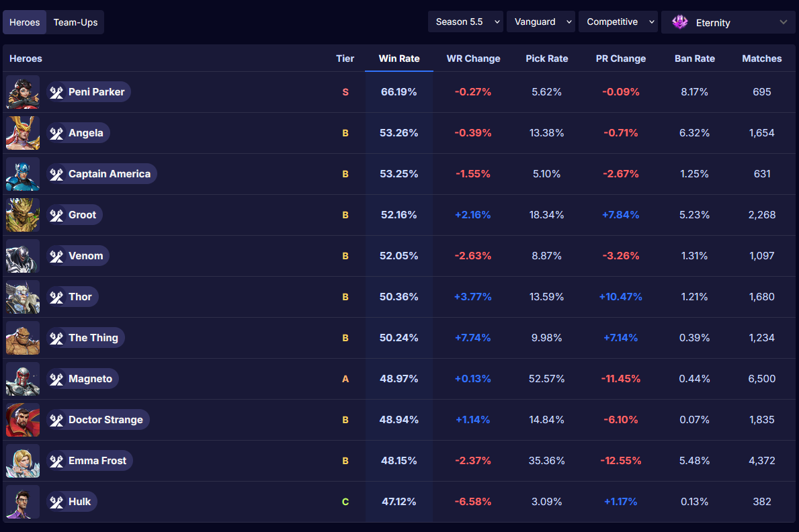799x532 pixels.
Task: Click the vanguard role icon beside Doctor Strange
Action: click(56, 420)
